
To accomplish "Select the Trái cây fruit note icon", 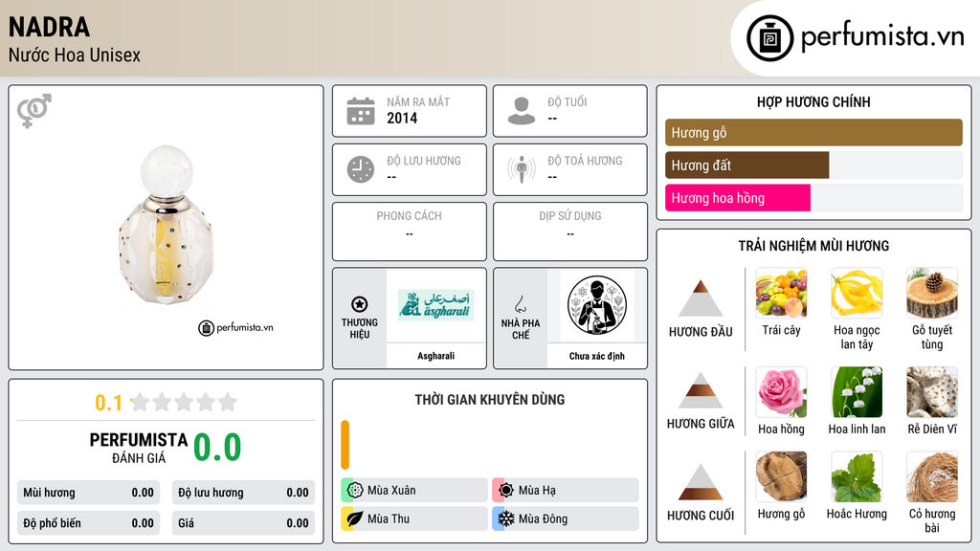I will (781, 293).
